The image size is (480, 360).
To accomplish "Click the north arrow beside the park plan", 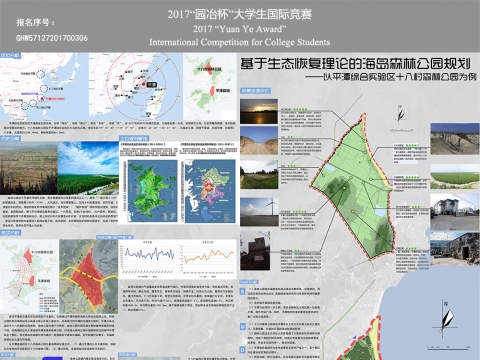I will pyautogui.click(x=401, y=114).
